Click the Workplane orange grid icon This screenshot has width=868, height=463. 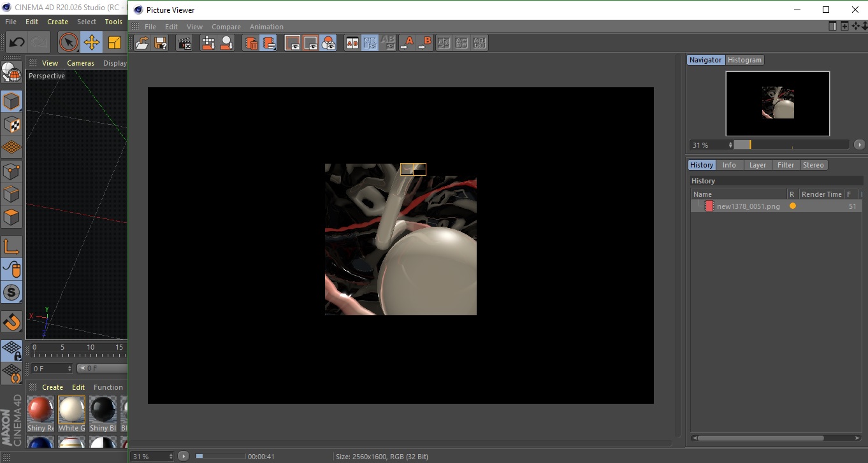point(11,148)
